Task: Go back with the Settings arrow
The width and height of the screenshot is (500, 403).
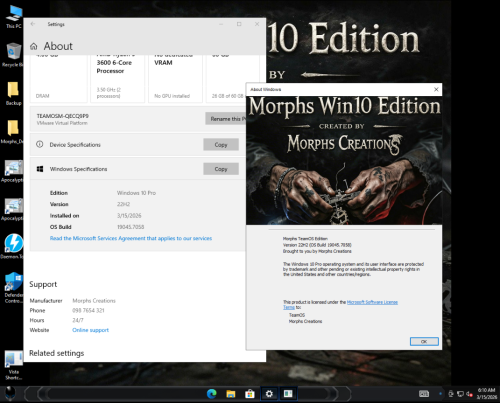Action: tap(33, 24)
